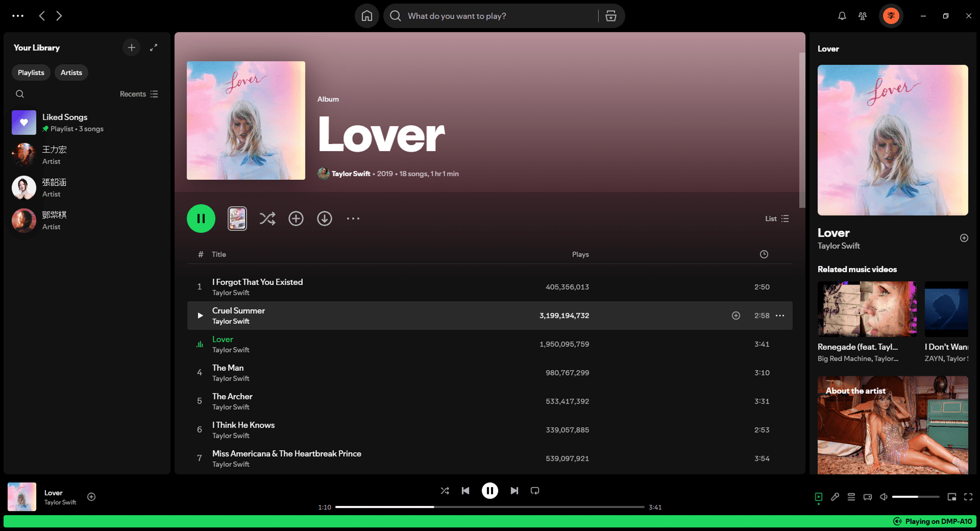Open the lyrics microphone icon
This screenshot has width=980, height=531.
835,497
